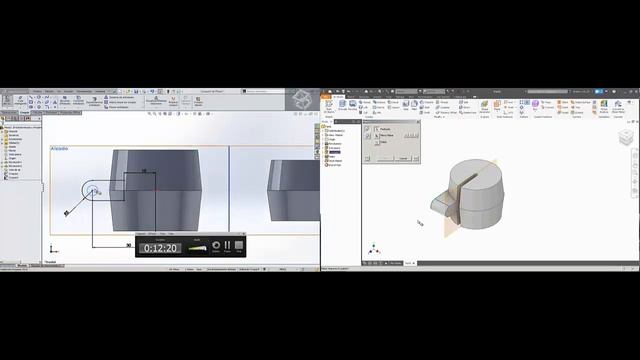Viewport: 640px width, 360px height.
Task: Click the 0:12:20 recording timer
Action: [160, 248]
